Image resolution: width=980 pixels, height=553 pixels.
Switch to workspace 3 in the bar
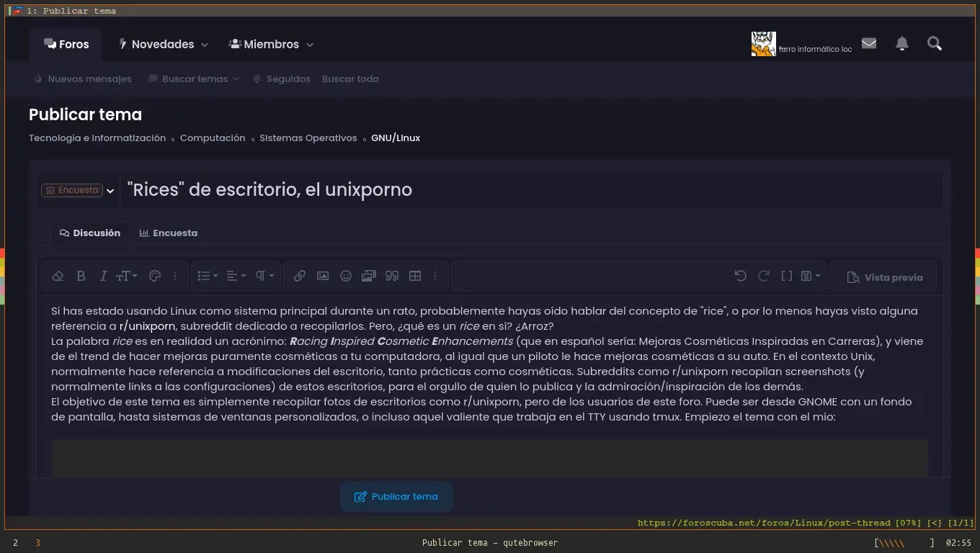pos(37,543)
